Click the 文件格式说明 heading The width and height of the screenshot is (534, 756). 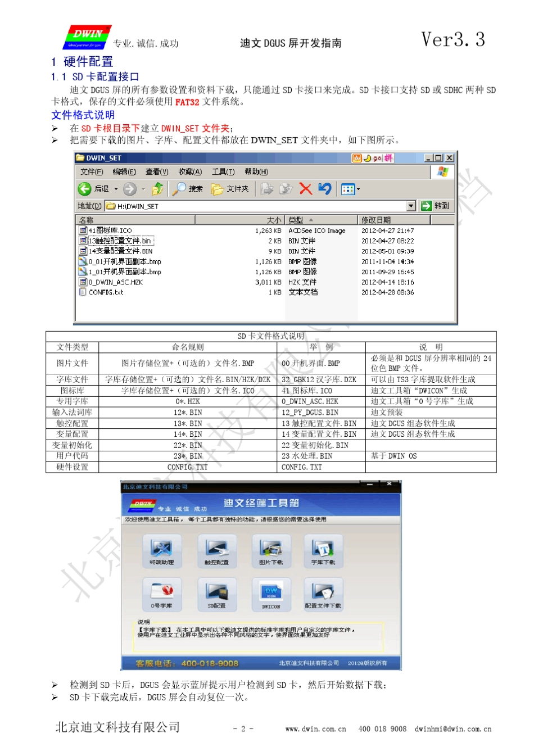point(83,115)
